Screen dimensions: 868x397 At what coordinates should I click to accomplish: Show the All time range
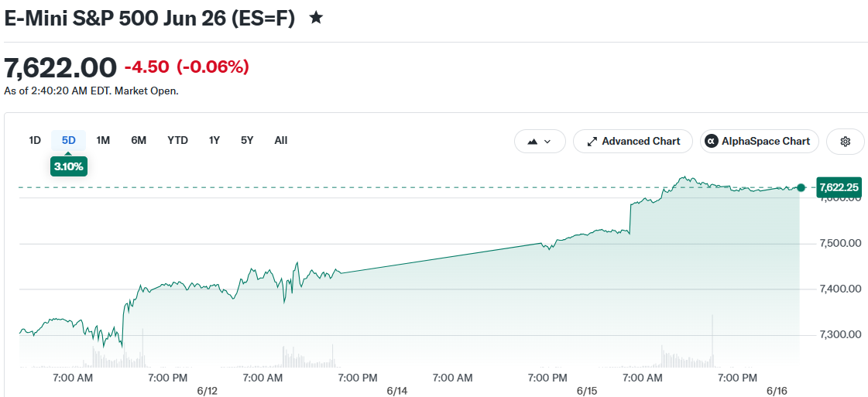280,140
